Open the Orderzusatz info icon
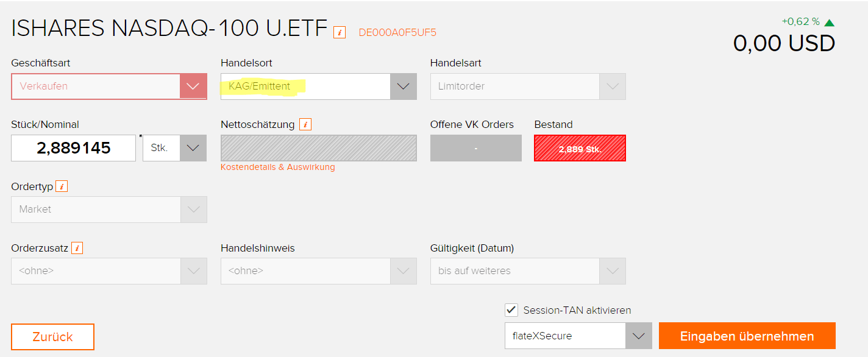868x357 pixels. pos(77,248)
